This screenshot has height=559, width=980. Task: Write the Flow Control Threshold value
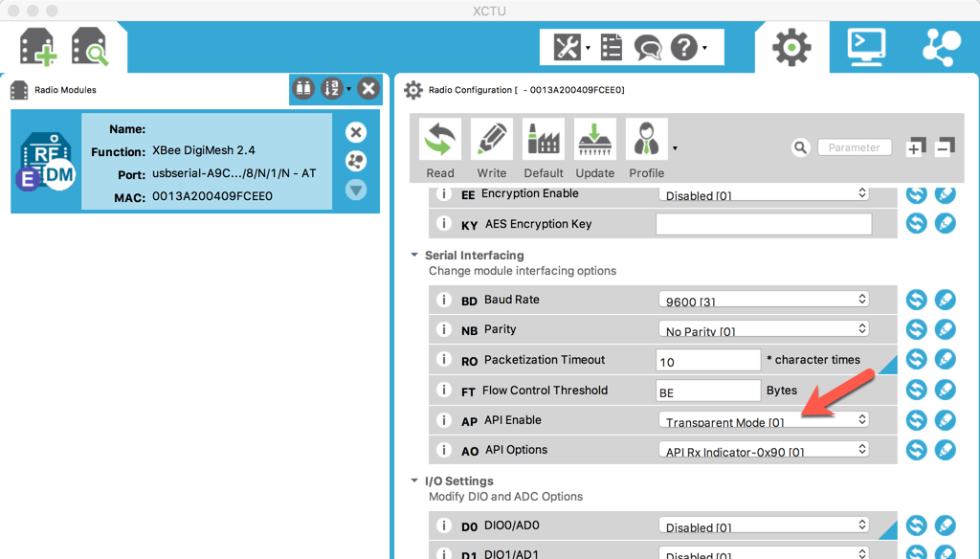(945, 390)
